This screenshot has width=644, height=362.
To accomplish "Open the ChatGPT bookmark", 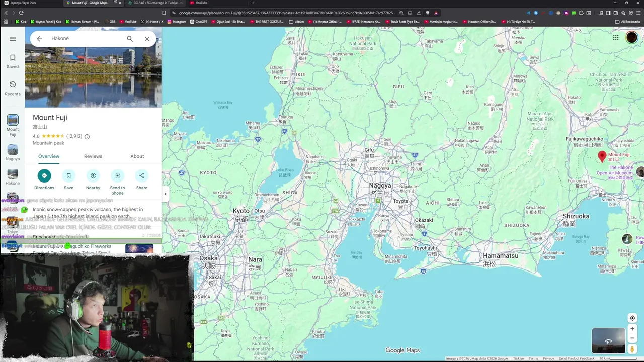I will 198,22.
